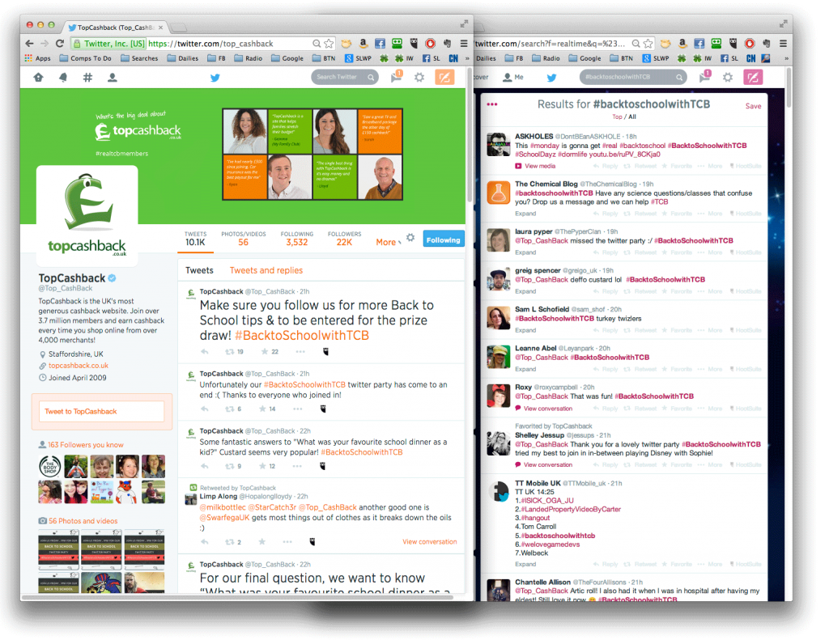Image resolution: width=829 pixels, height=644 pixels.
Task: Click the TopCashback profile avatar image
Action: [x=88, y=217]
